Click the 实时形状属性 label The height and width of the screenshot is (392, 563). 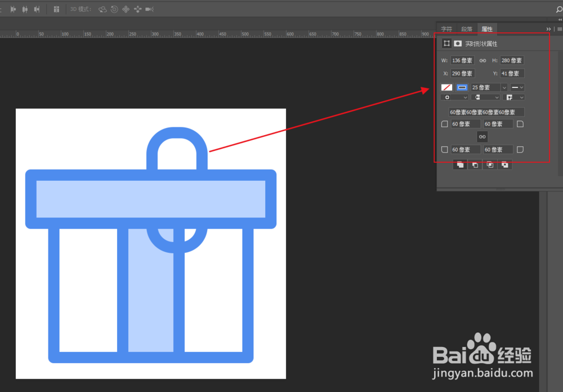481,44
